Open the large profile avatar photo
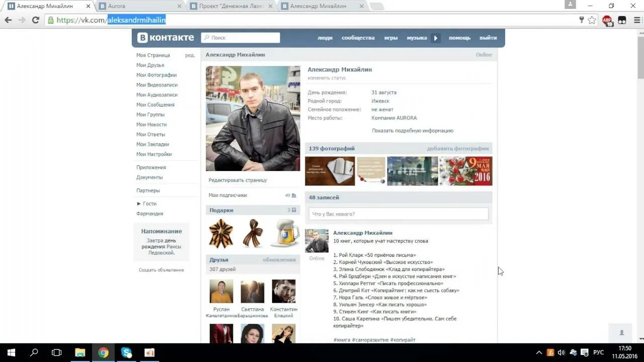The width and height of the screenshot is (644, 362). [253, 119]
